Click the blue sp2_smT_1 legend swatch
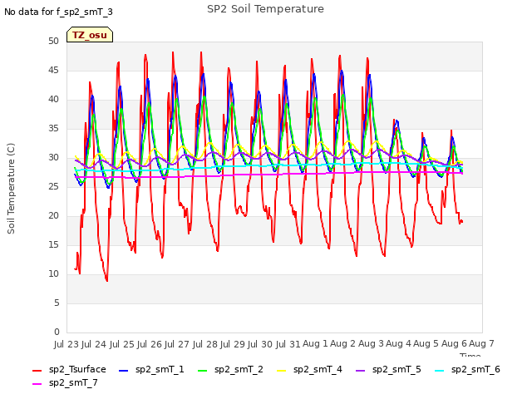Screen dimensions: 532x399 (x=124, y=370)
